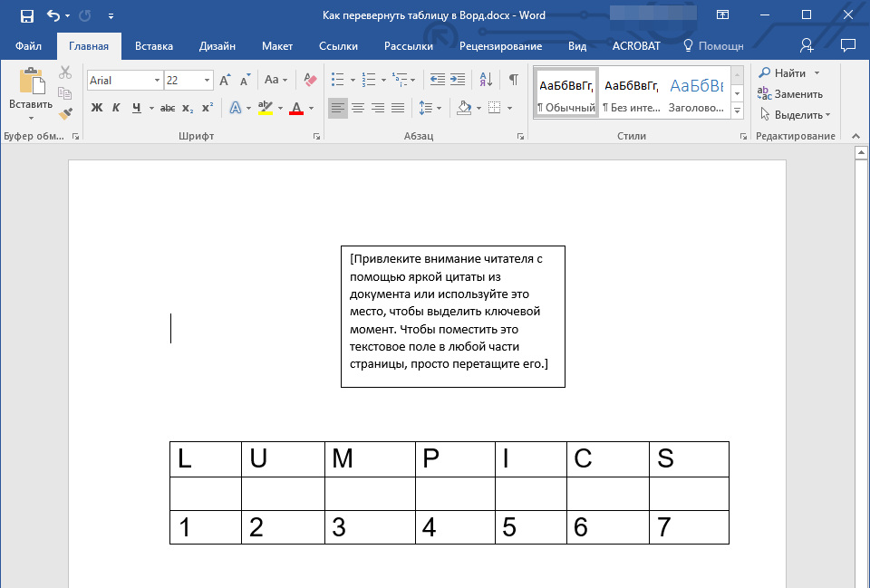The image size is (870, 588).
Task: Center align the paragraph text
Action: 358,108
